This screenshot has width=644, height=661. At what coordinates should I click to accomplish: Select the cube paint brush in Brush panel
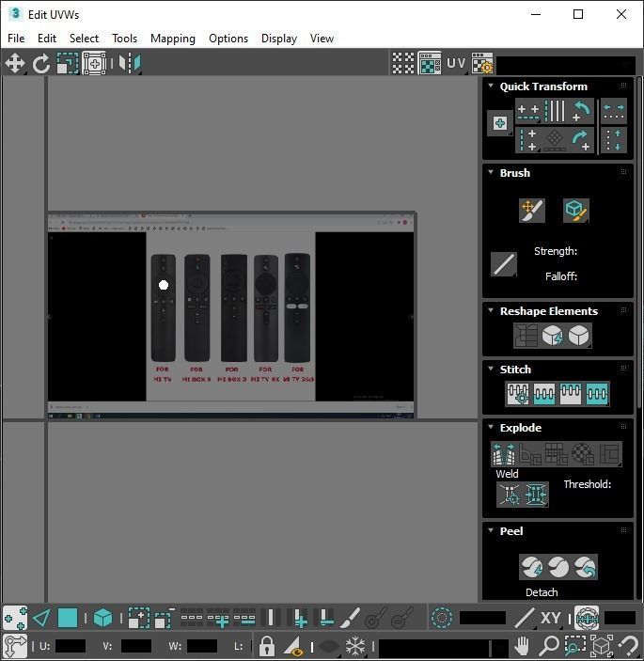tap(576, 211)
